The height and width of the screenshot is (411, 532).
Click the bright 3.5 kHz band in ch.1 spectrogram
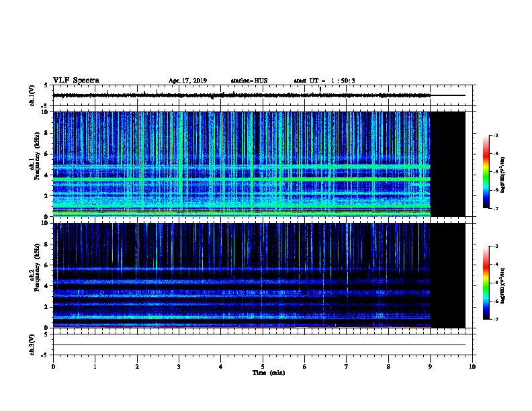tap(242, 179)
